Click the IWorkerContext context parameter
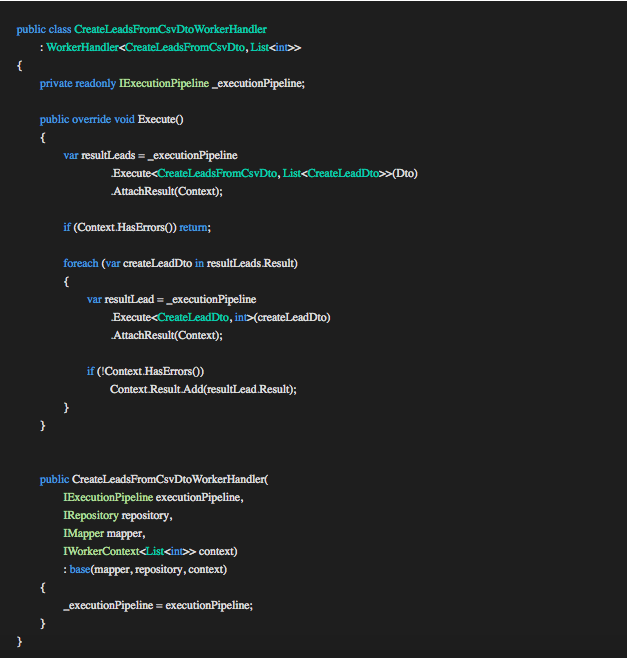This screenshot has height=658, width=627. click(149, 551)
